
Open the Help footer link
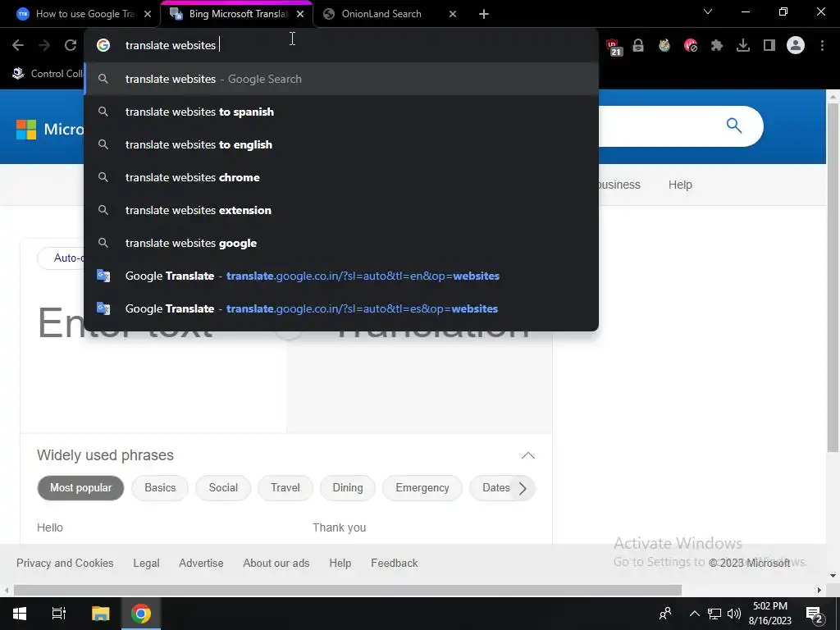tap(340, 563)
